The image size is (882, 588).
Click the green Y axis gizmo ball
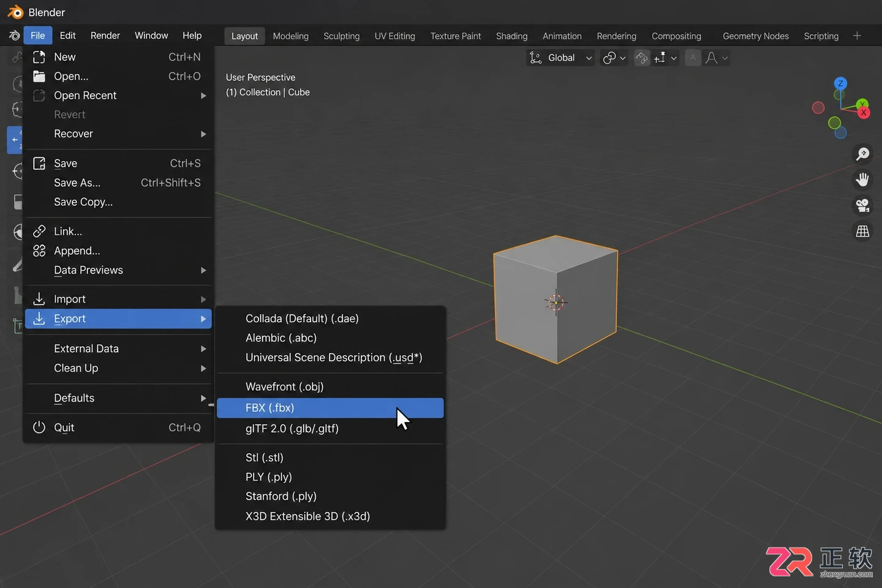(x=862, y=104)
